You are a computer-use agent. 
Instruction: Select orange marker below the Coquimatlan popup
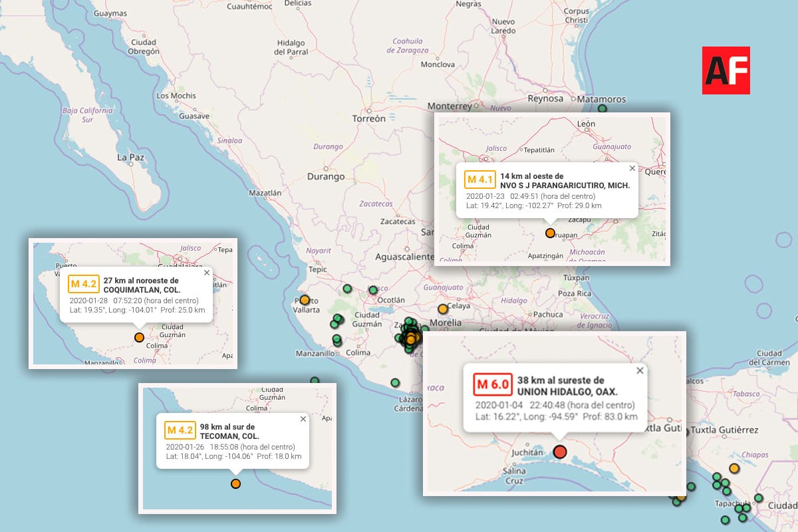(139, 337)
